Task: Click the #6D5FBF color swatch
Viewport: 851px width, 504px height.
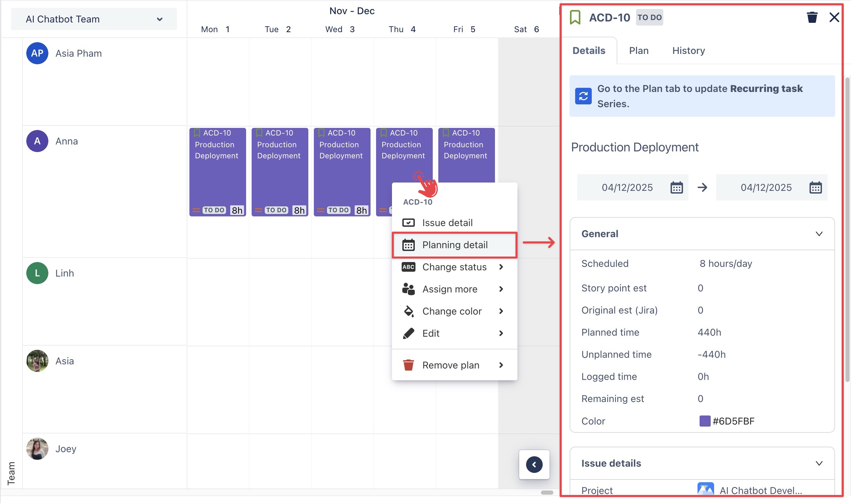Action: pyautogui.click(x=704, y=421)
